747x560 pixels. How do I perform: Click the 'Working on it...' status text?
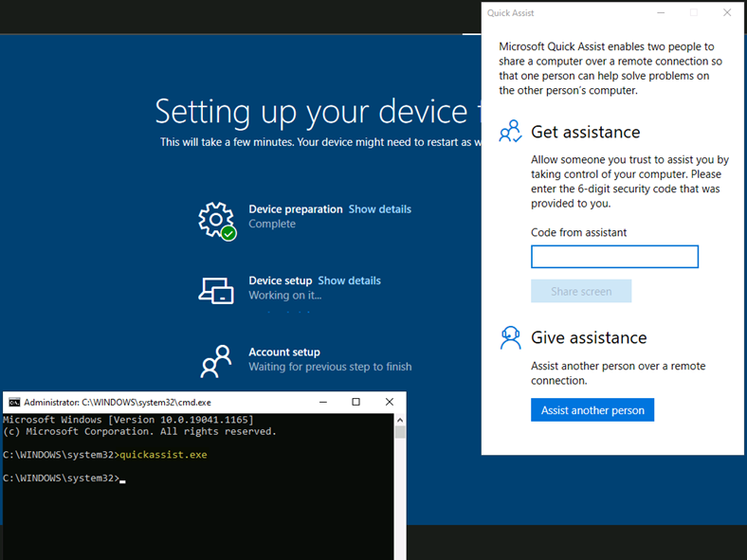[285, 296]
